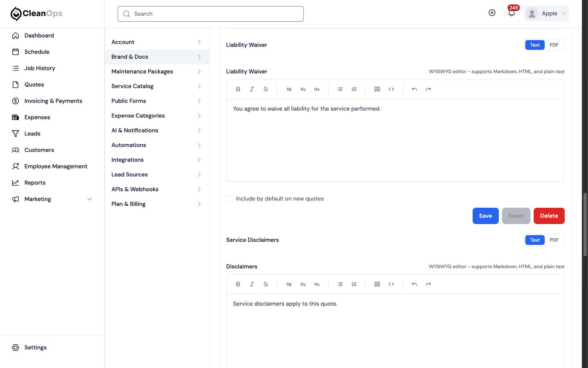Screen dimensions: 588x368
Task: Apply Heading 2 in Liability Waiver editor
Action: point(303,89)
